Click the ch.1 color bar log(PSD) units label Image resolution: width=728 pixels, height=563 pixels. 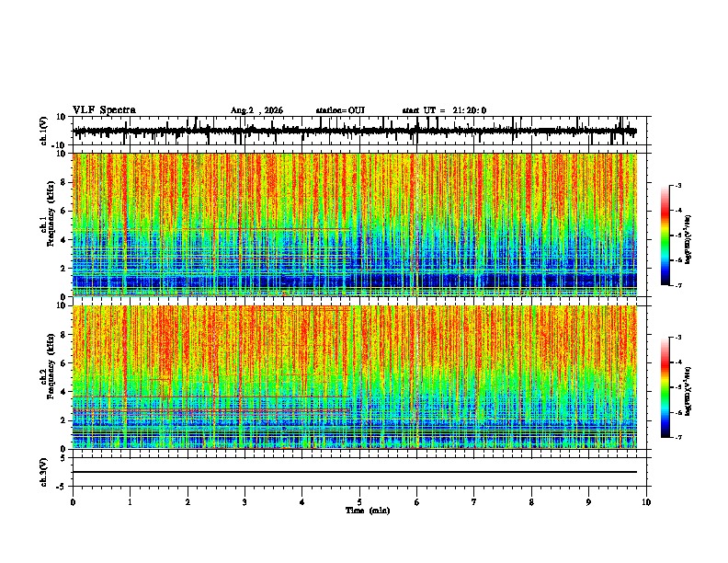pos(688,240)
